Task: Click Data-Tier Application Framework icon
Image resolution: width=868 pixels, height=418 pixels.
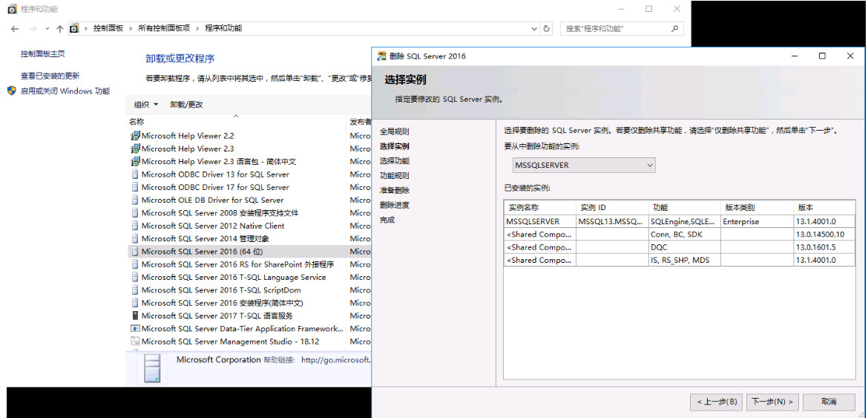Action: tap(135, 328)
